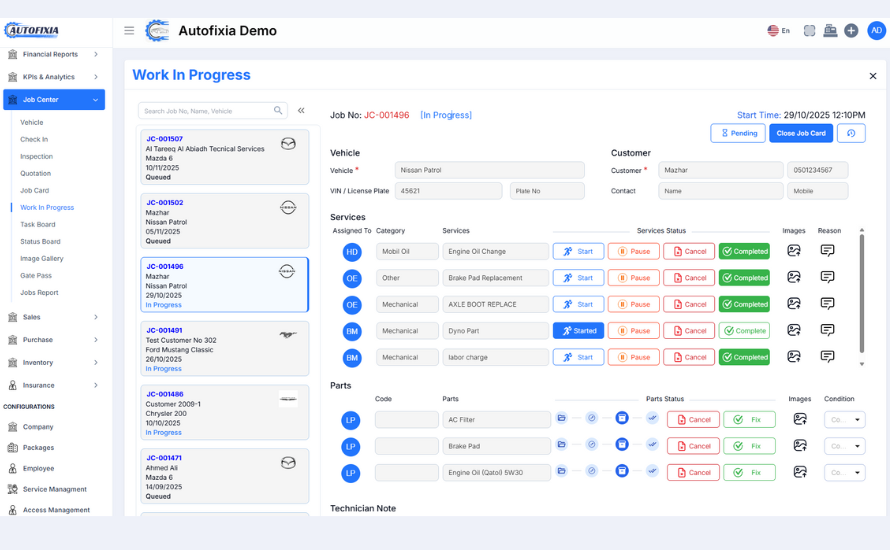
Task: Click the history icon beside Close Job Card
Action: (x=851, y=133)
